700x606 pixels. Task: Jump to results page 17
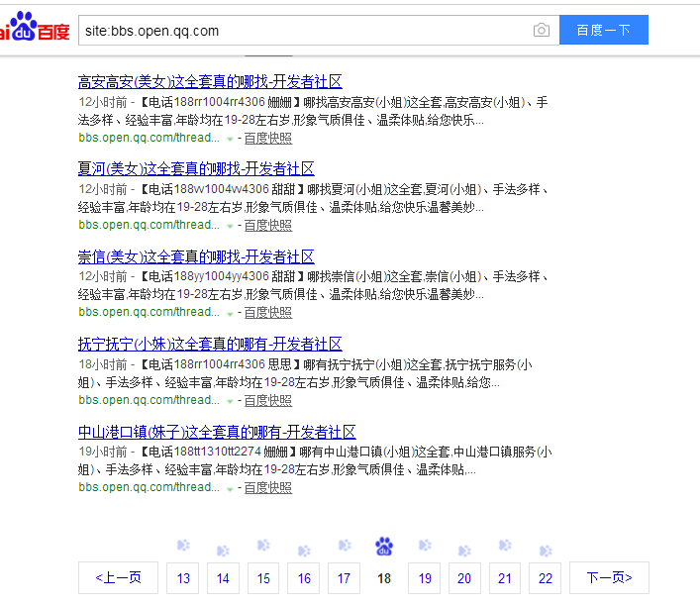(x=344, y=578)
